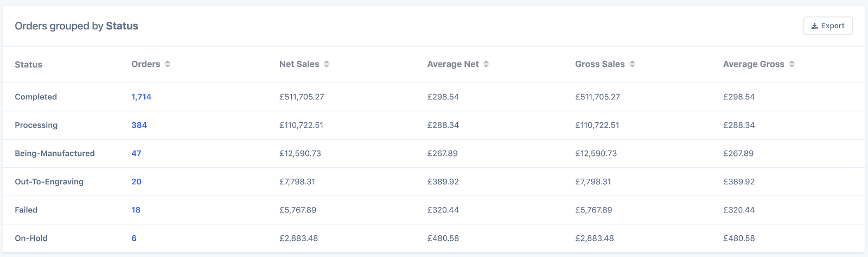
Task: Sort by Average Net arrows icon
Action: tap(486, 64)
